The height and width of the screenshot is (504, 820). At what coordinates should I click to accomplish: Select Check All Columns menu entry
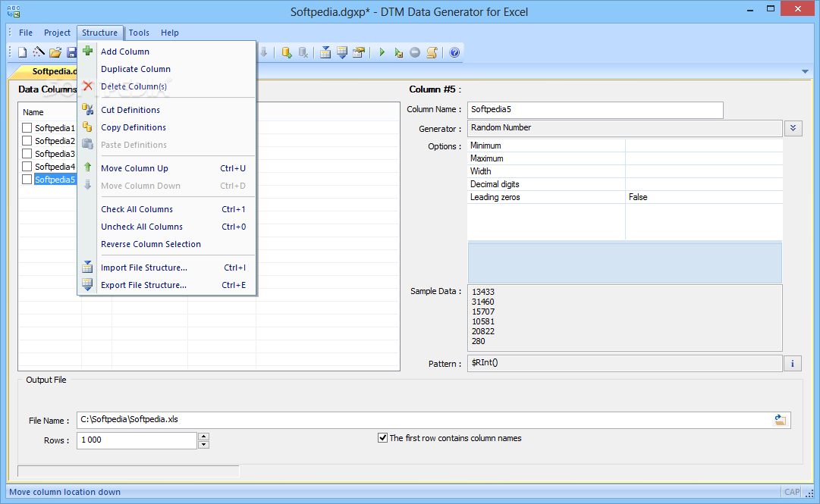point(167,209)
